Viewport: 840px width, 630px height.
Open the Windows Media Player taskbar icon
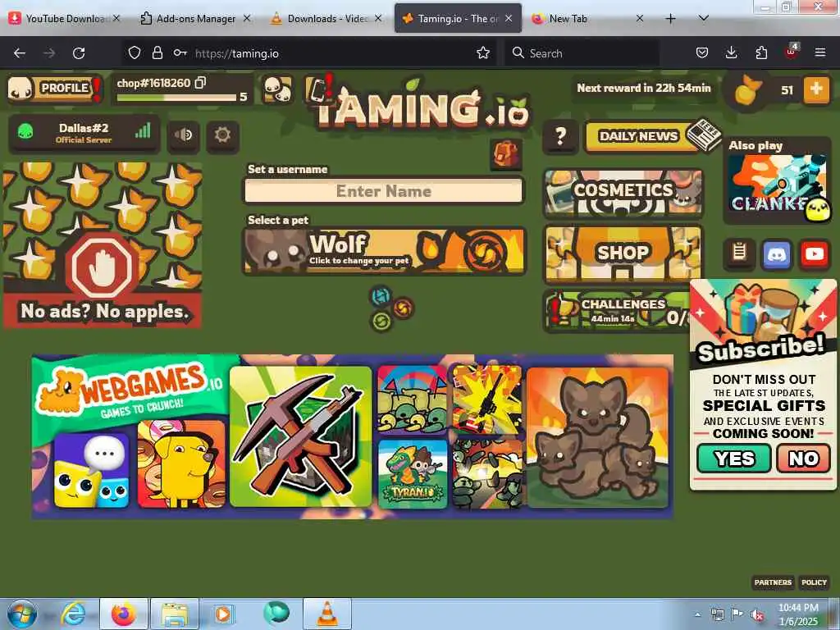(223, 614)
